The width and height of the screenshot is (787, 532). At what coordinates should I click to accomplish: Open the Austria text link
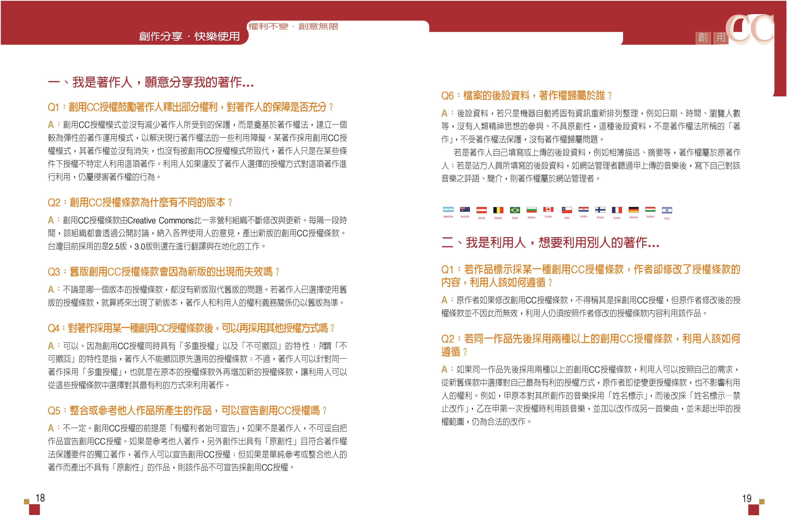481,218
